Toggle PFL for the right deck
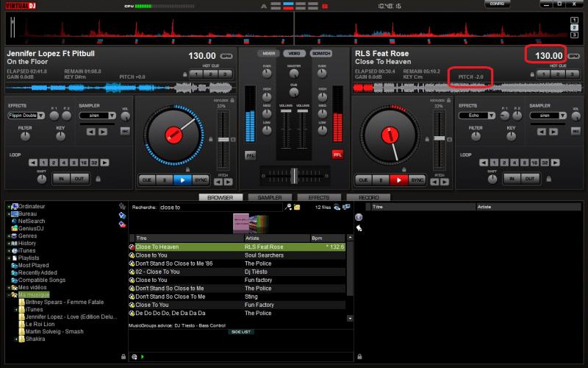588x368 pixels. tap(337, 155)
